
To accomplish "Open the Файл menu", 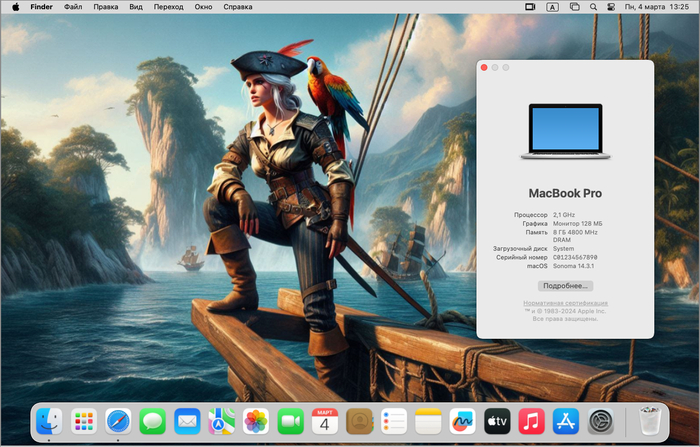I will pyautogui.click(x=73, y=7).
